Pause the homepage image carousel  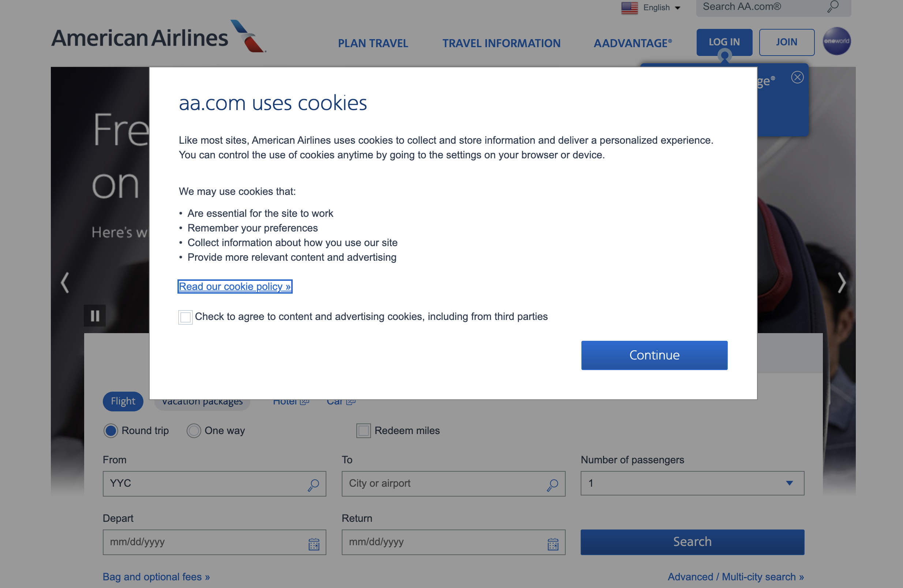(94, 315)
